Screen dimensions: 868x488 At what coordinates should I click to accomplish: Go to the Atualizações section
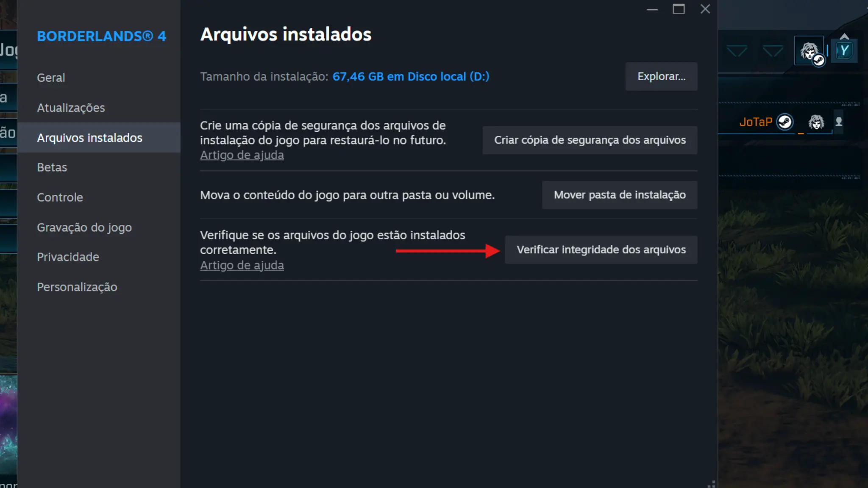pos(71,108)
